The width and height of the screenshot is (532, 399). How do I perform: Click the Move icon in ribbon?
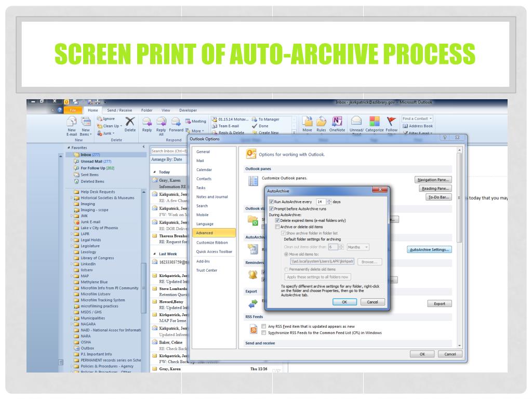(307, 121)
